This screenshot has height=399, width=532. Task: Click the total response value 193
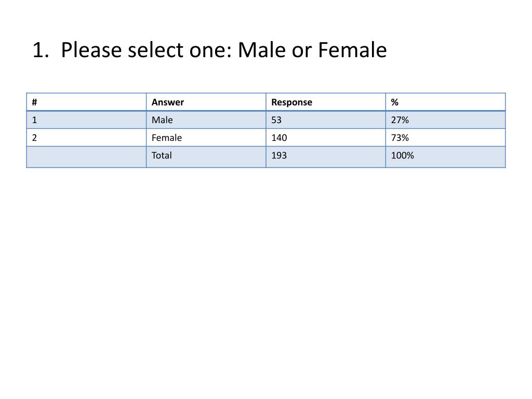[326, 157]
